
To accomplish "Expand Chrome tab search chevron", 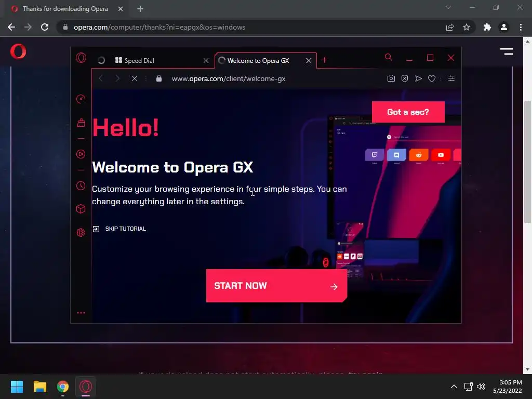I will (448, 7).
